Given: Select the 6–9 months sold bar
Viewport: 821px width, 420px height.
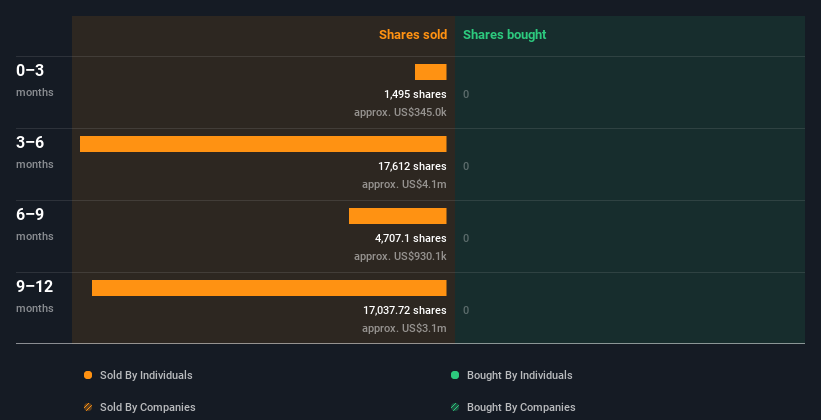Looking at the screenshot, I should [397, 216].
